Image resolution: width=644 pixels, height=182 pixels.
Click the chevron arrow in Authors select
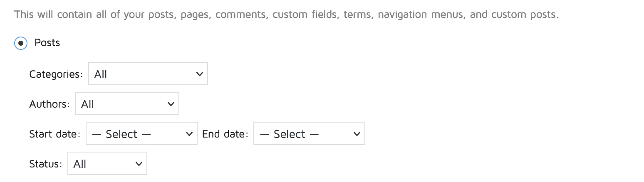point(171,104)
